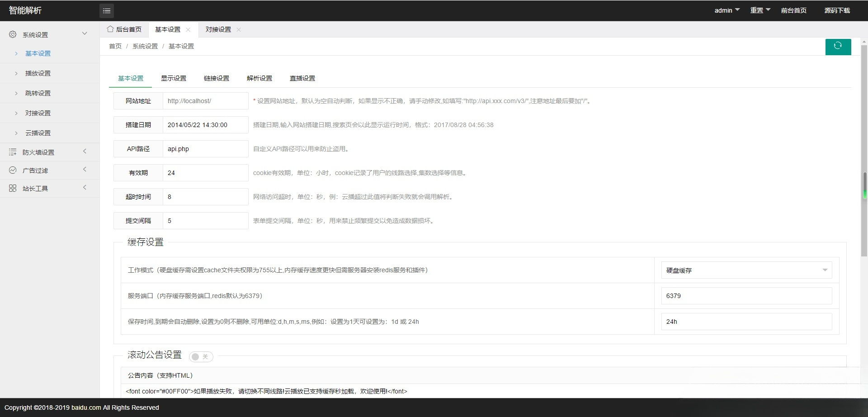Image resolution: width=868 pixels, height=417 pixels.
Task: Click the 系统设置 gear icon in sidebar
Action: pos(12,34)
